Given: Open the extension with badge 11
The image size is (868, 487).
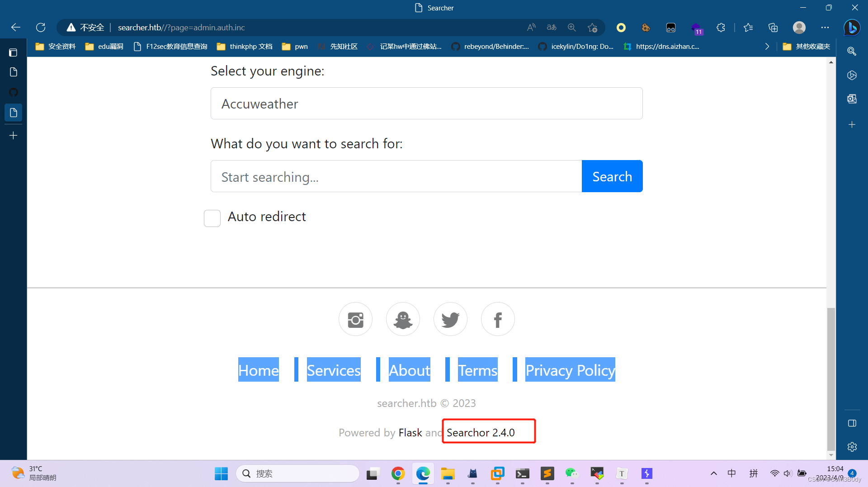Looking at the screenshot, I should pyautogui.click(x=696, y=28).
